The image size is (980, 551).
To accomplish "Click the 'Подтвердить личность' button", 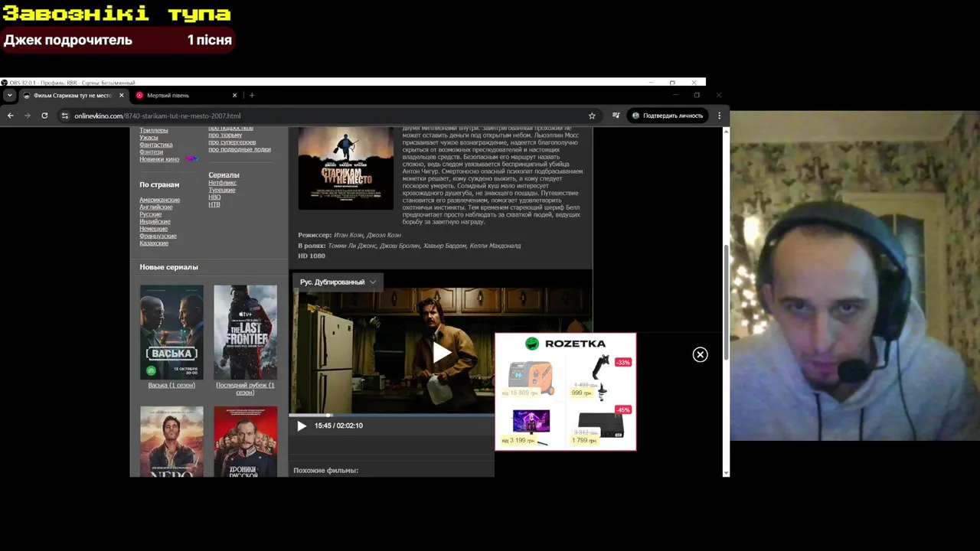I will pos(667,116).
